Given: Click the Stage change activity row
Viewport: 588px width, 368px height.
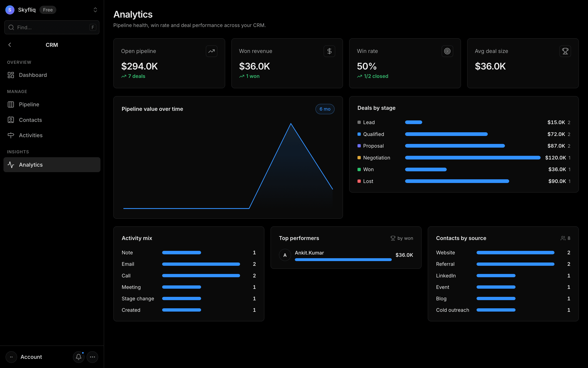Looking at the screenshot, I should tap(189, 298).
